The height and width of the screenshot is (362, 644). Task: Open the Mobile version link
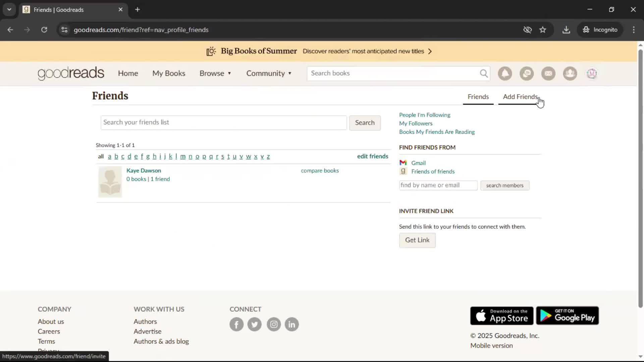point(491,346)
